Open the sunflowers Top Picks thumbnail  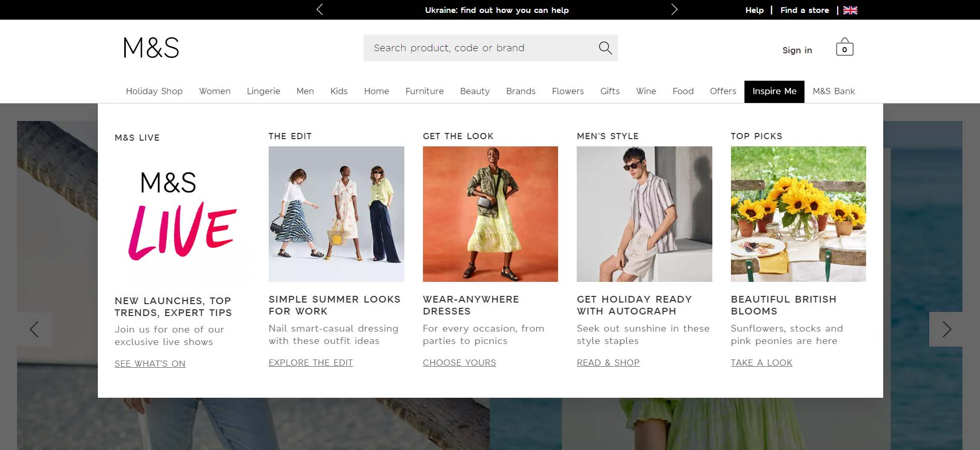[x=798, y=214]
